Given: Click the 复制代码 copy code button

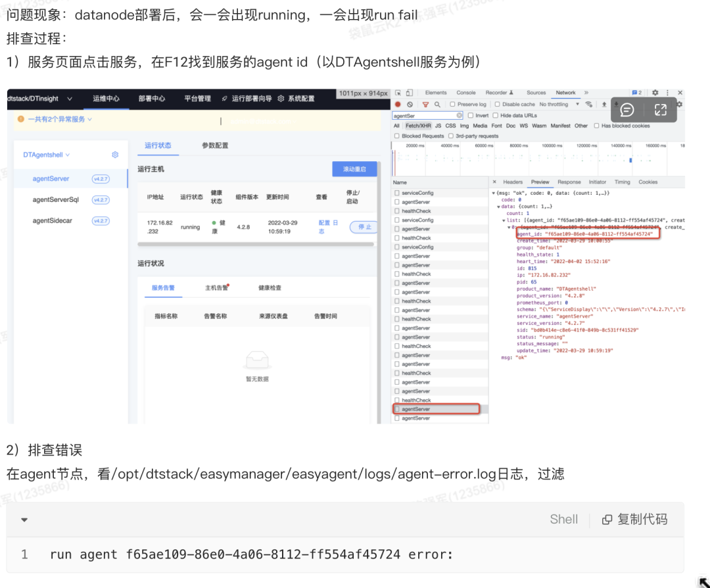Looking at the screenshot, I should (x=635, y=520).
